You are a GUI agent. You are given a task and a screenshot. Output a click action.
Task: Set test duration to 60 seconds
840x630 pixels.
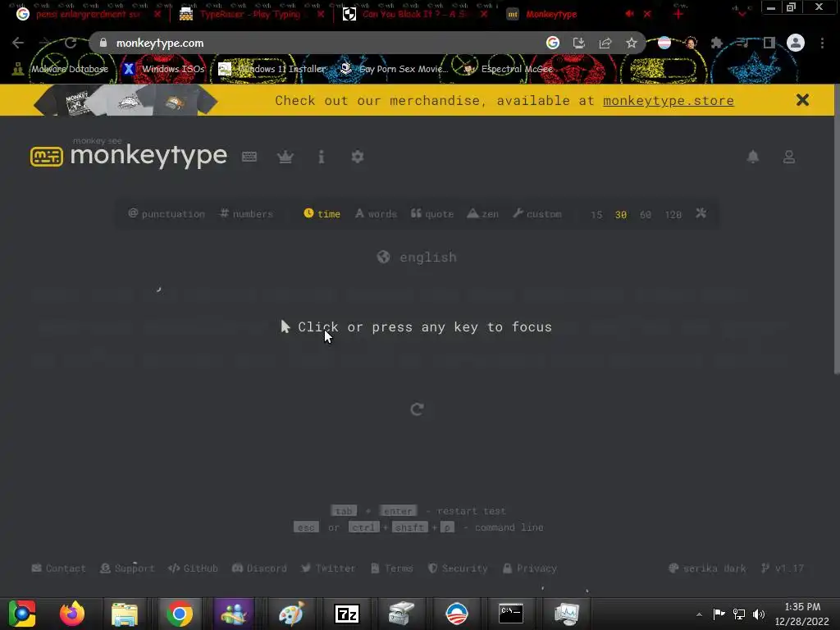point(646,214)
